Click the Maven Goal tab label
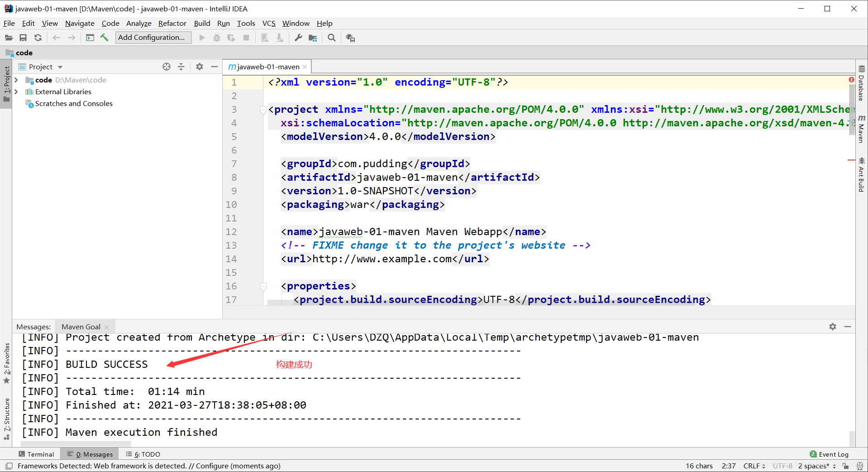 pyautogui.click(x=81, y=327)
